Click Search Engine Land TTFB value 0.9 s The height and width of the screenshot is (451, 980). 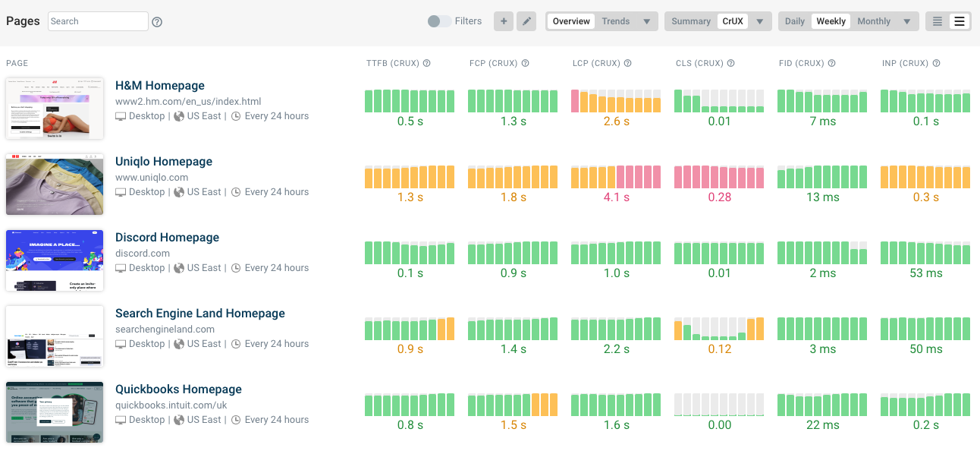pyautogui.click(x=410, y=349)
